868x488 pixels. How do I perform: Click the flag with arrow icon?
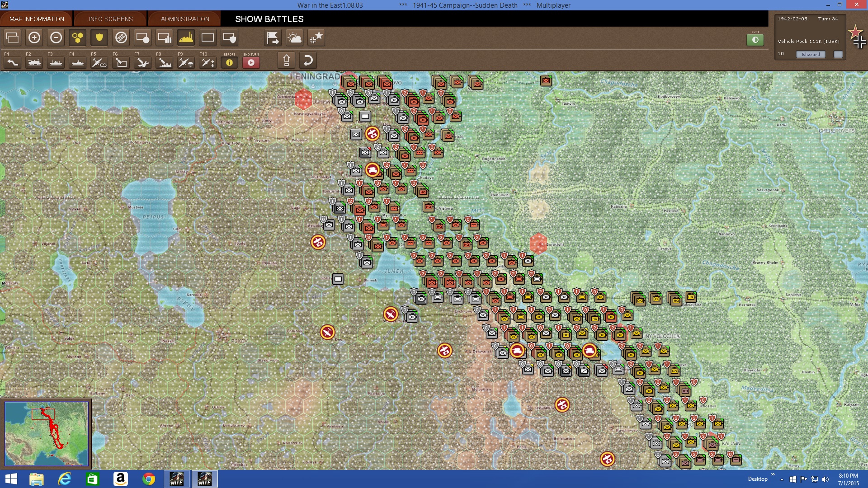273,38
